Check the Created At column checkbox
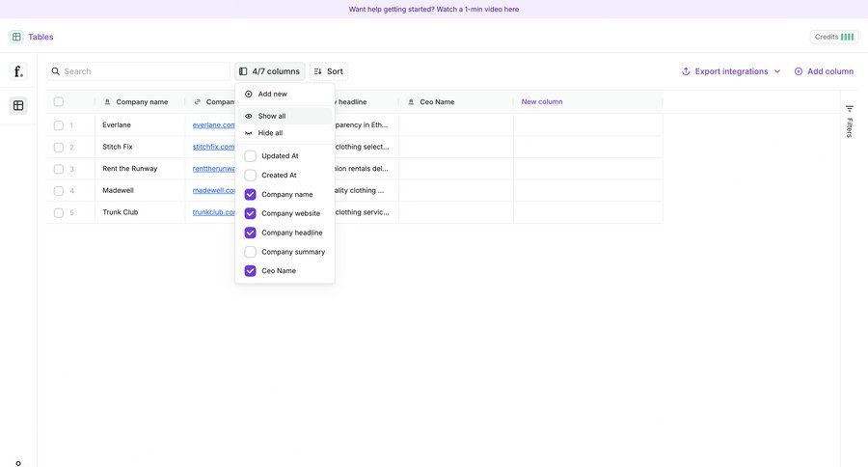868x467 pixels. point(250,175)
